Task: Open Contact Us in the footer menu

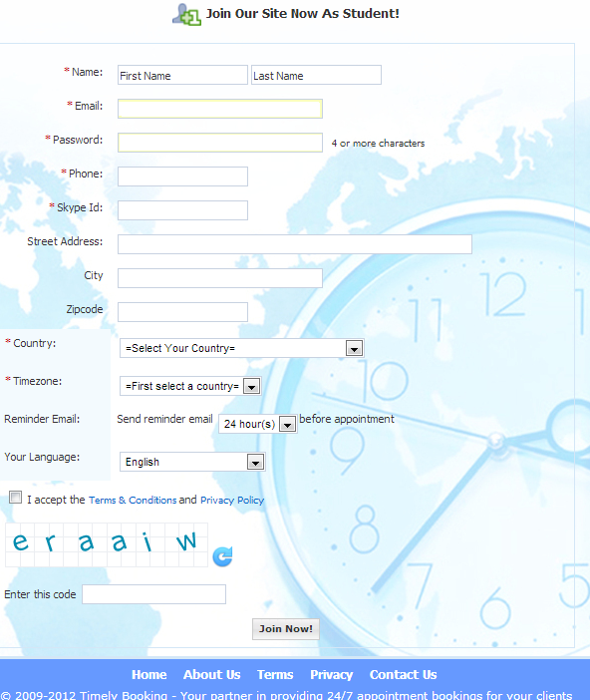Action: [403, 674]
